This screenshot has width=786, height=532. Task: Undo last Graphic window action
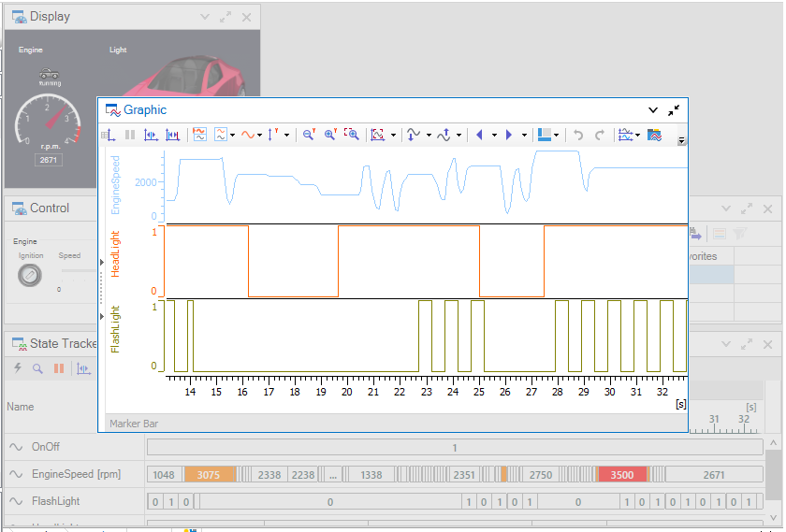[x=578, y=135]
